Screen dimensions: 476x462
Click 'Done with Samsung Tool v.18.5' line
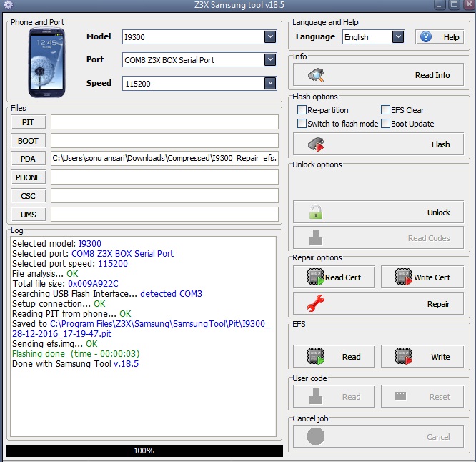tap(75, 363)
